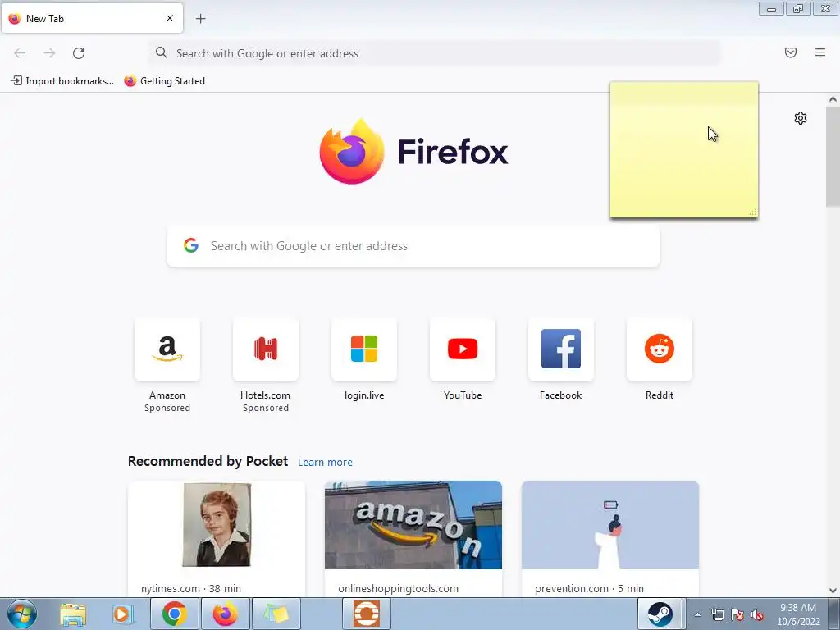The height and width of the screenshot is (630, 840).
Task: Click the forward navigation arrow
Action: click(x=49, y=53)
